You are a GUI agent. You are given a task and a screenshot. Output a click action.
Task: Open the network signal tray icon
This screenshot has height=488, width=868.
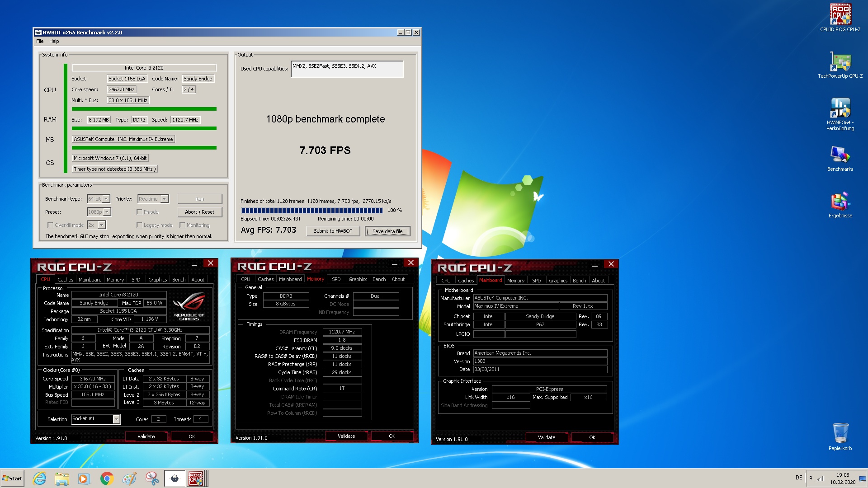(x=821, y=478)
